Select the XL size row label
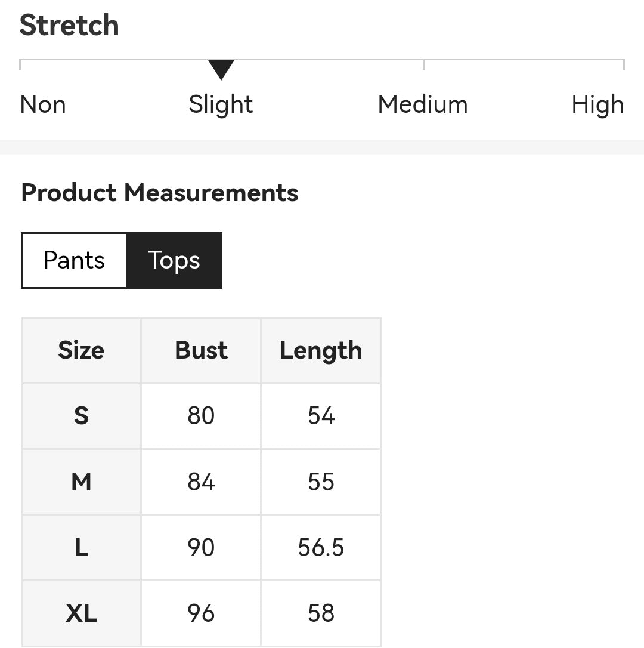Screen dimensions: 644x648 pos(81,613)
